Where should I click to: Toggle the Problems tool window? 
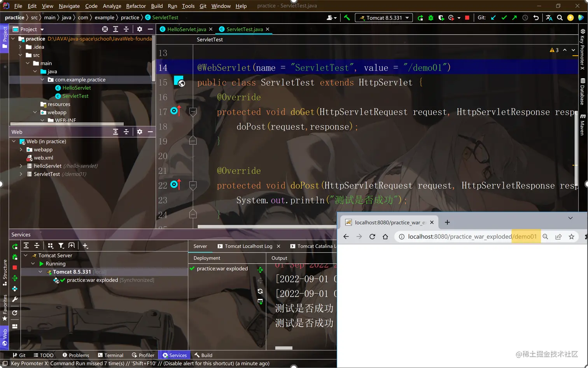(x=76, y=355)
